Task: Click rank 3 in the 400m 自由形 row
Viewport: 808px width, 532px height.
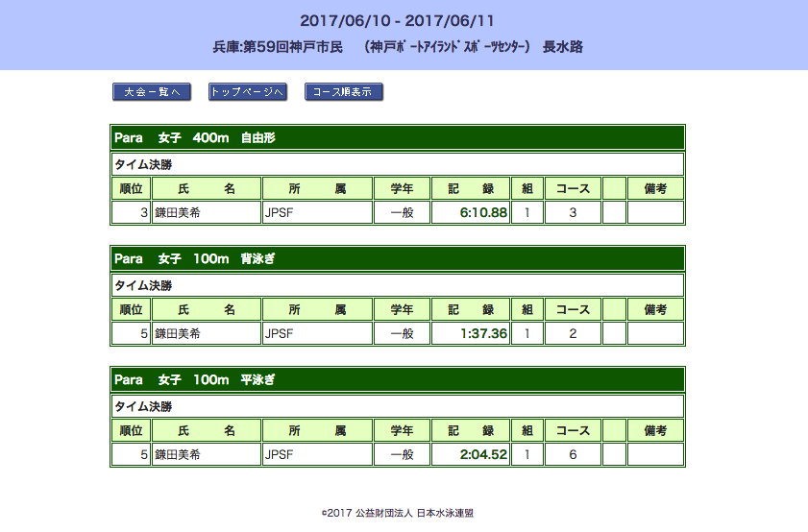Action: click(144, 212)
